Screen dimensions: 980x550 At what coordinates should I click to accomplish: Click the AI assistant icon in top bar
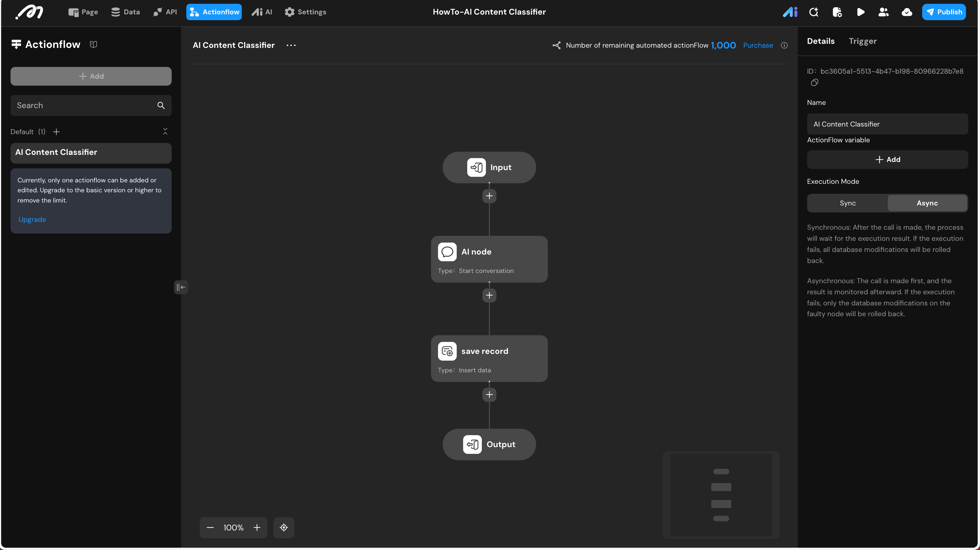[x=790, y=12]
